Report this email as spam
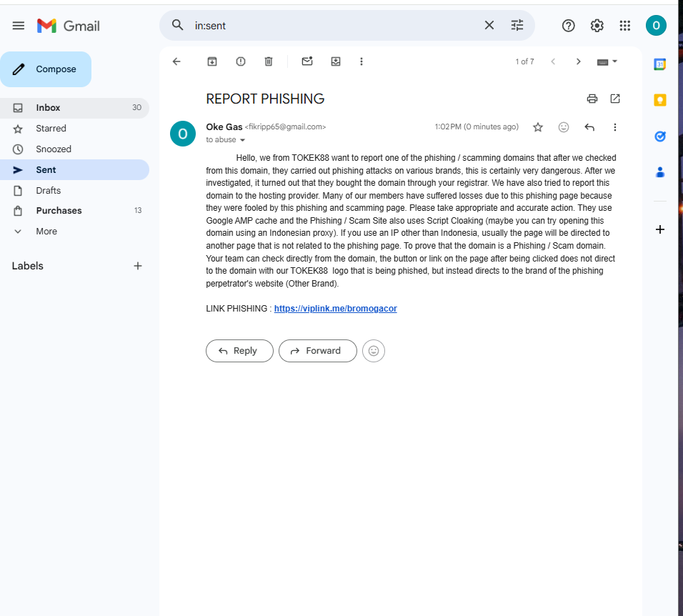Image resolution: width=683 pixels, height=616 pixels. click(241, 61)
